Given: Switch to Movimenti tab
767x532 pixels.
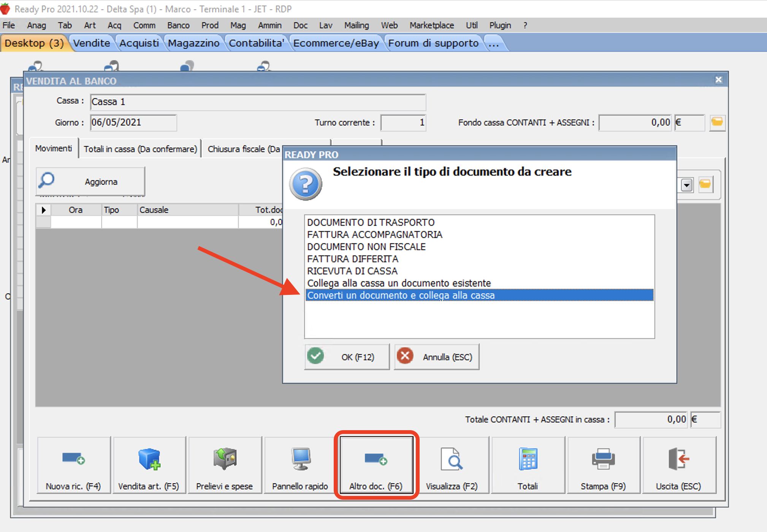Looking at the screenshot, I should pos(54,148).
